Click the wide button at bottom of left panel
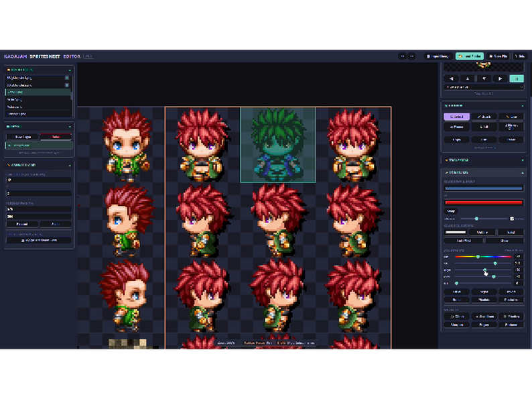Screen dimensions: 532x399 pyautogui.click(x=39, y=241)
